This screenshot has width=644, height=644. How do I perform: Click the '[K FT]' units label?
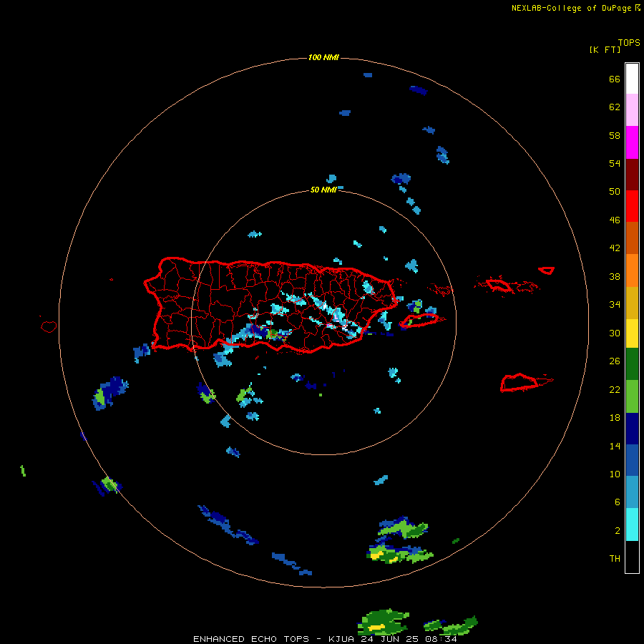tap(605, 49)
